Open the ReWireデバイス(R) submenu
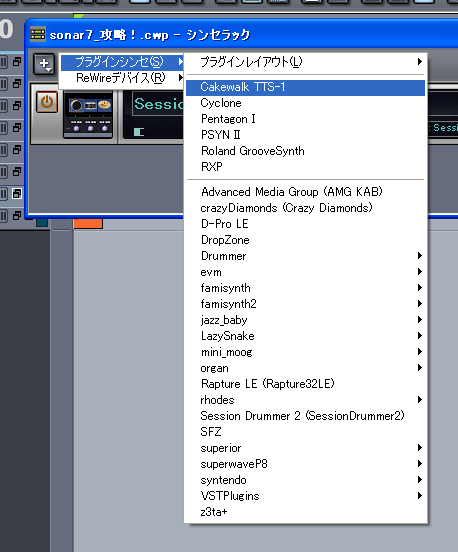The height and width of the screenshot is (552, 458). pos(122,78)
